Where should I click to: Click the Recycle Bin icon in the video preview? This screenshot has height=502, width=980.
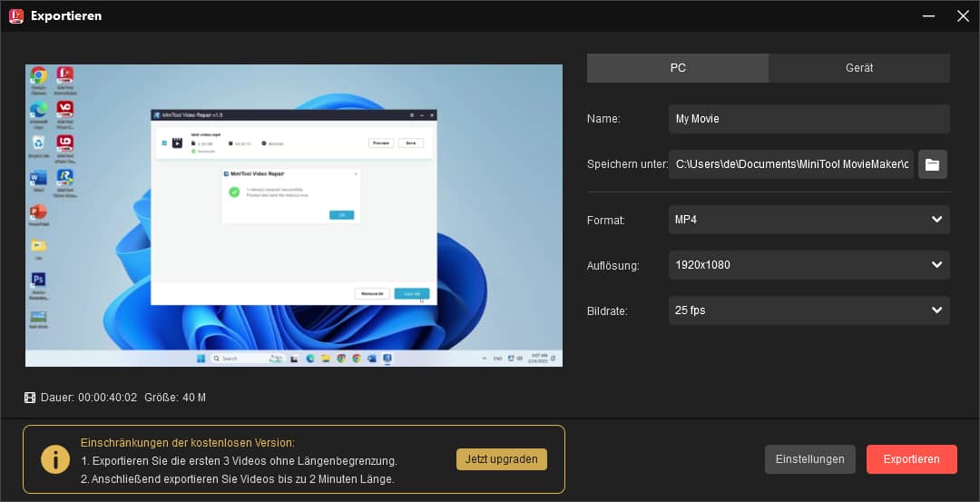[38, 143]
